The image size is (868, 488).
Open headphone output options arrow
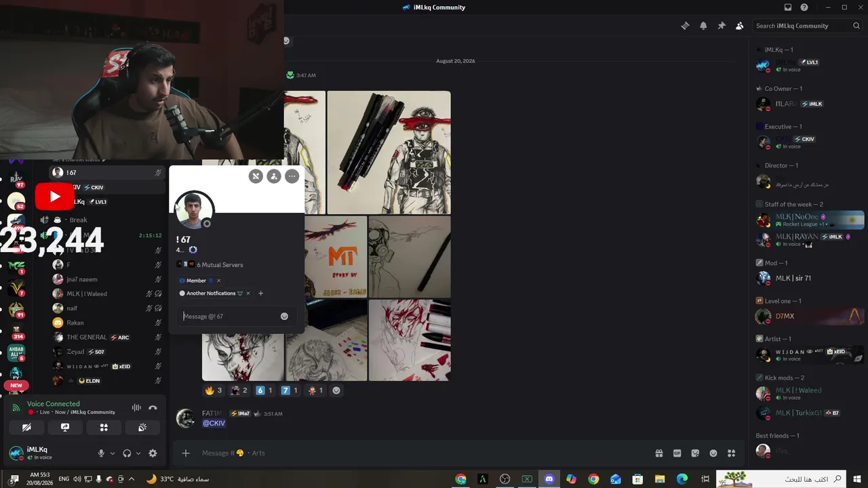click(x=138, y=453)
